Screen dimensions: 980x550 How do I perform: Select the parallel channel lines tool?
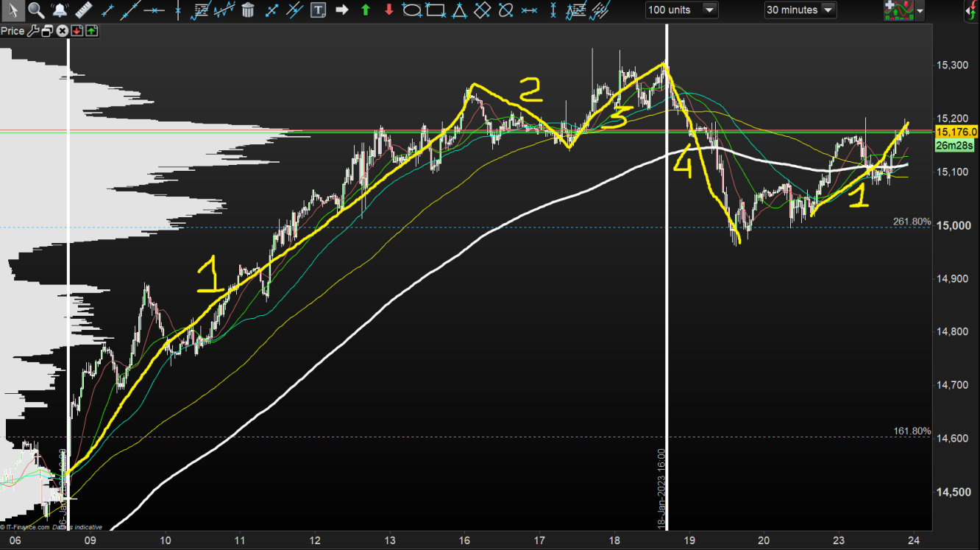[x=294, y=10]
